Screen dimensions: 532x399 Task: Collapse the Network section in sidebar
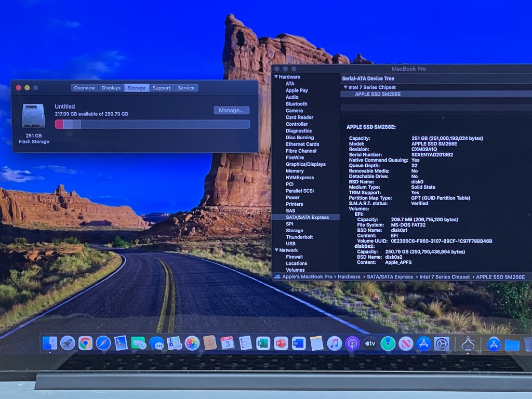(276, 250)
